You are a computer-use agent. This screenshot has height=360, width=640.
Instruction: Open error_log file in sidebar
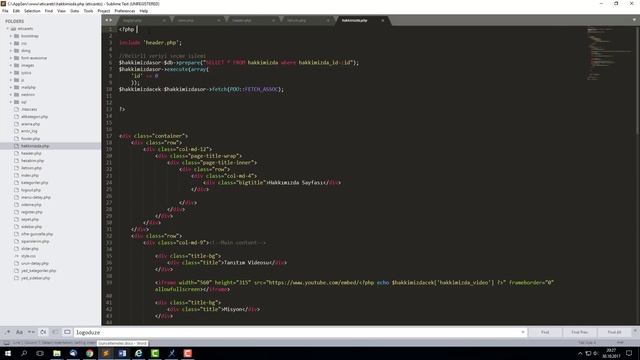[x=29, y=131]
